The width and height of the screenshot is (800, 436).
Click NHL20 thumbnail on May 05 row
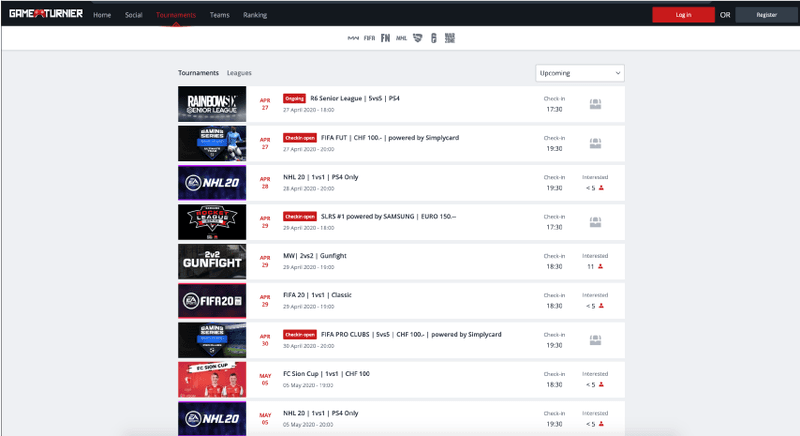pos(212,419)
